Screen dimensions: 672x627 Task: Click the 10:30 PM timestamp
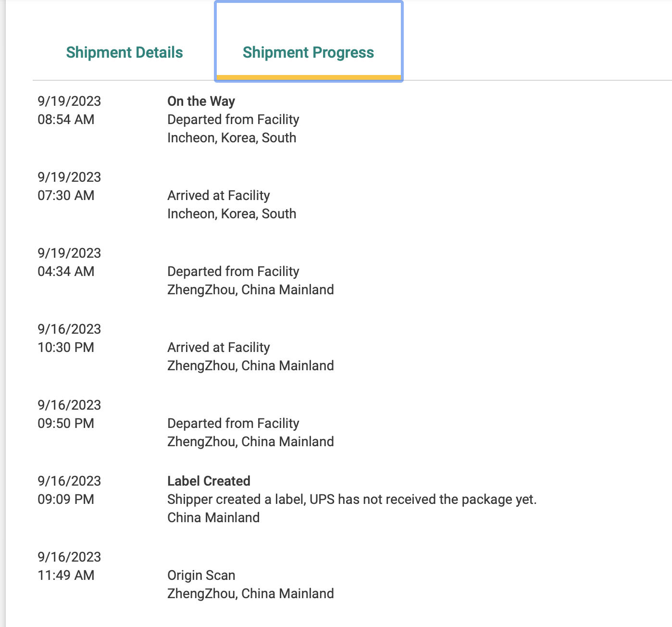[x=66, y=348]
